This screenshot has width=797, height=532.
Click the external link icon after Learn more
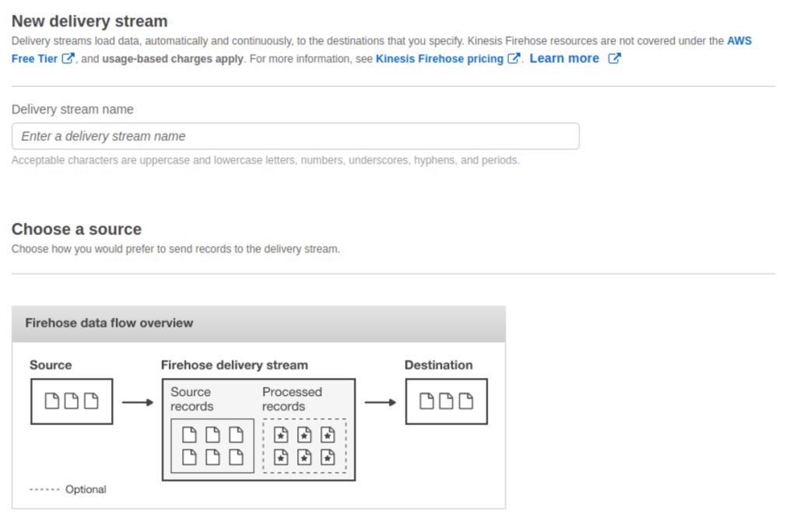615,58
